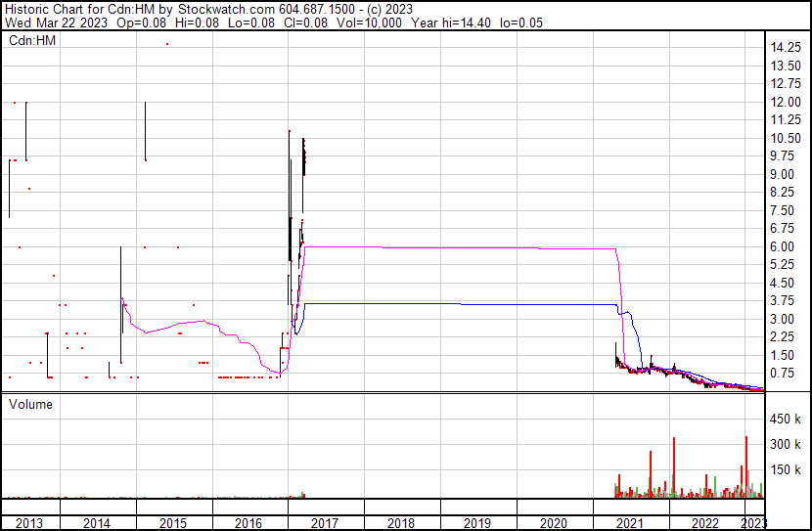Click the 2015 year on the timeline
The height and width of the screenshot is (531, 812).
171,523
